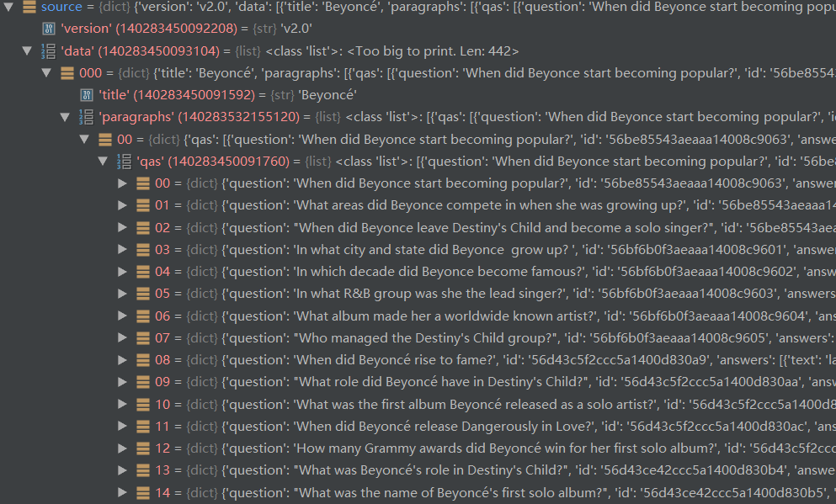Image resolution: width=836 pixels, height=504 pixels.
Task: Expand qas item 01 arrow
Action: (x=122, y=205)
